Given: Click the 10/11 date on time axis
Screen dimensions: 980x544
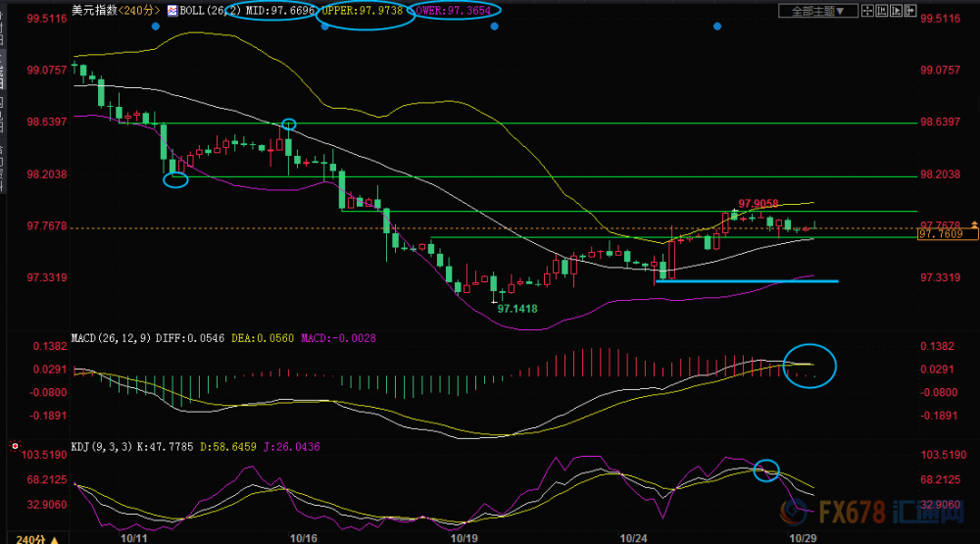Looking at the screenshot, I should pyautogui.click(x=133, y=538).
